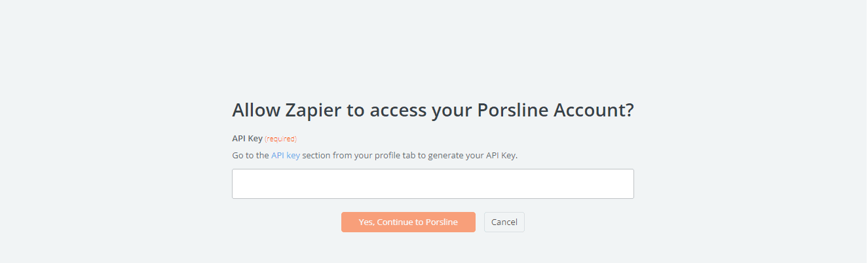This screenshot has width=868, height=263.
Task: Place cursor in the API Key box
Action: point(432,184)
